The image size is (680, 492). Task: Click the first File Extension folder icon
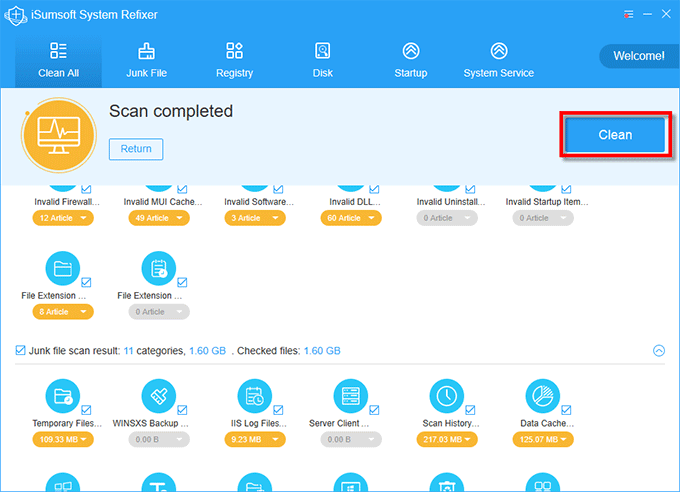(x=63, y=269)
